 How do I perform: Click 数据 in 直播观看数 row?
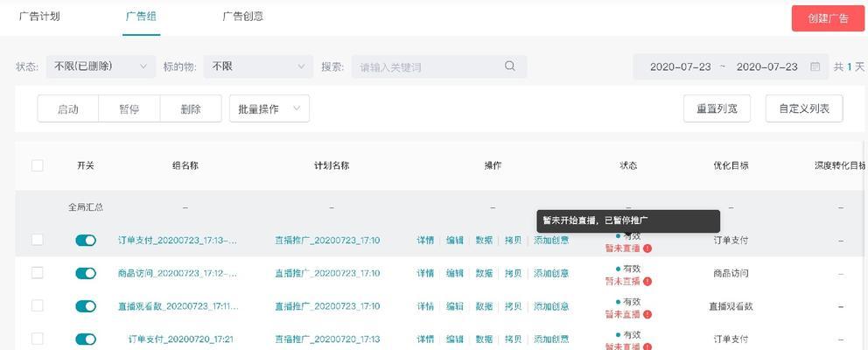tap(484, 306)
